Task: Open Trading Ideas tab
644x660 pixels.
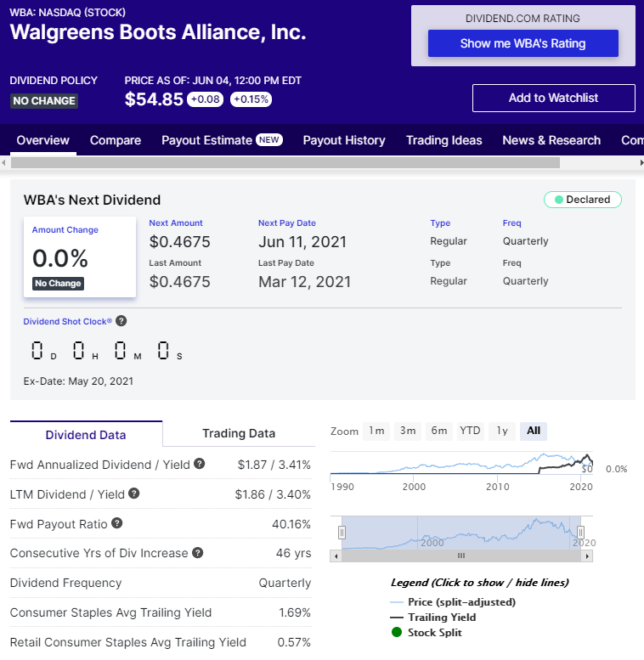Action: click(x=444, y=140)
